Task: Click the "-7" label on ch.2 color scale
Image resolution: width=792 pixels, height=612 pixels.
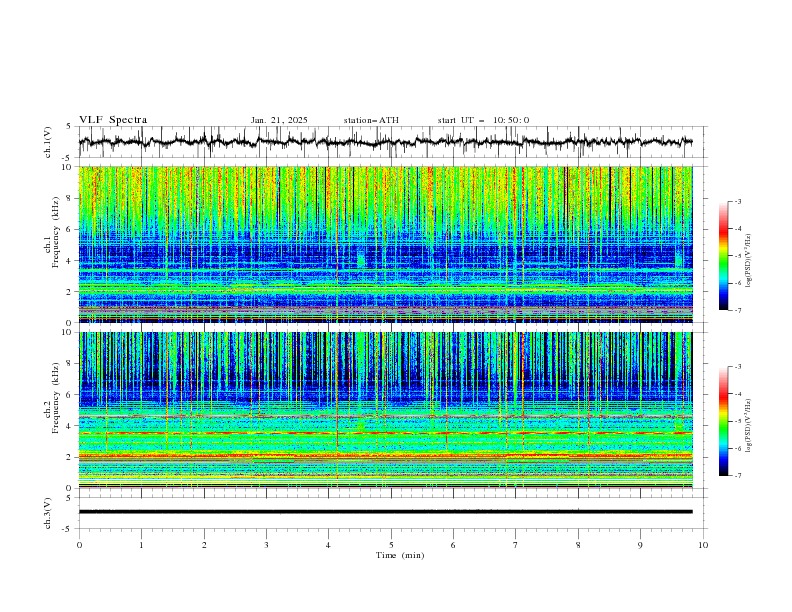Action: pos(738,476)
